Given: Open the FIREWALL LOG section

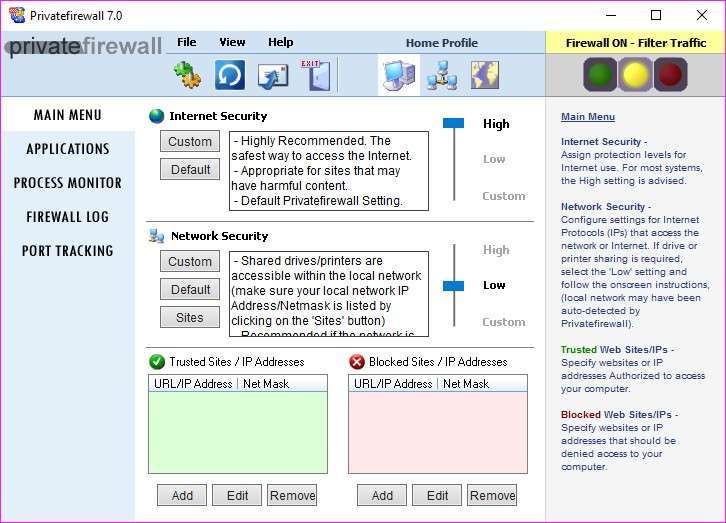Looking at the screenshot, I should pyautogui.click(x=68, y=217).
